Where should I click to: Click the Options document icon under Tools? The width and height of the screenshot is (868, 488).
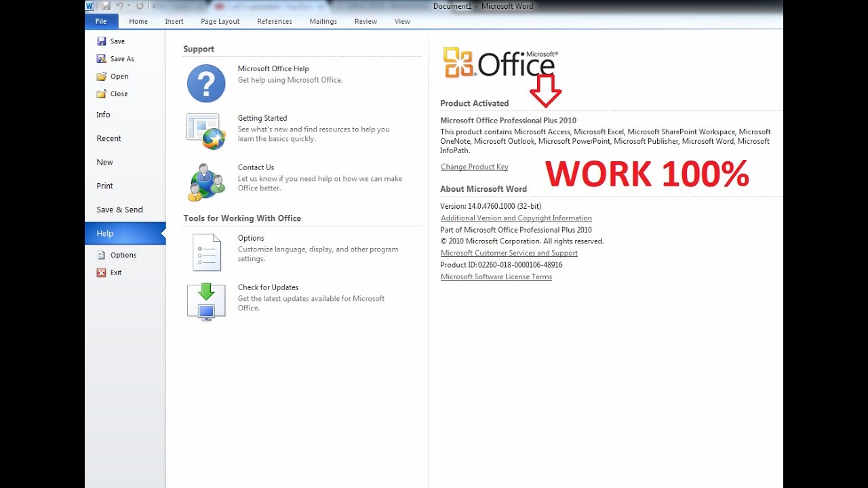point(206,252)
